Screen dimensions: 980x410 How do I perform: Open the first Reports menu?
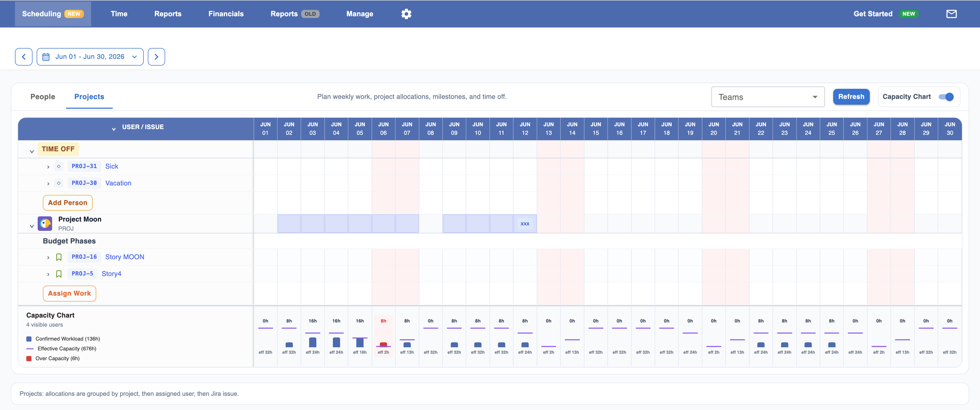168,14
